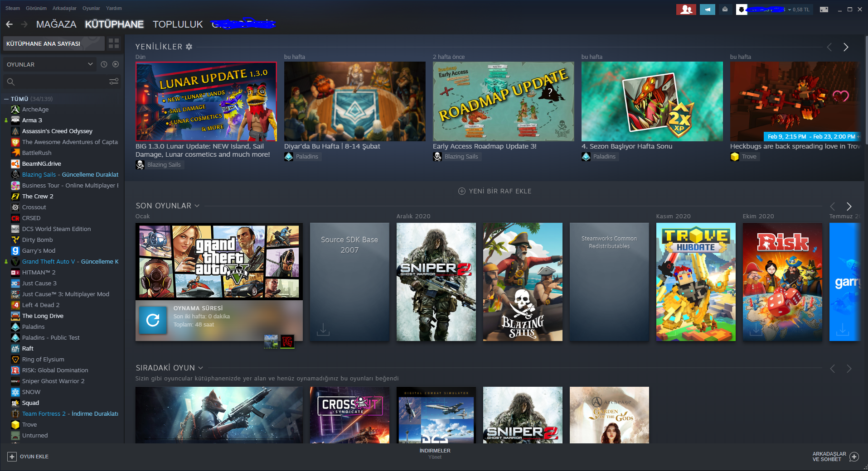868x471 pixels.
Task: Open the Crossout Syndicate cover in Sıradaki Oyun
Action: point(349,415)
